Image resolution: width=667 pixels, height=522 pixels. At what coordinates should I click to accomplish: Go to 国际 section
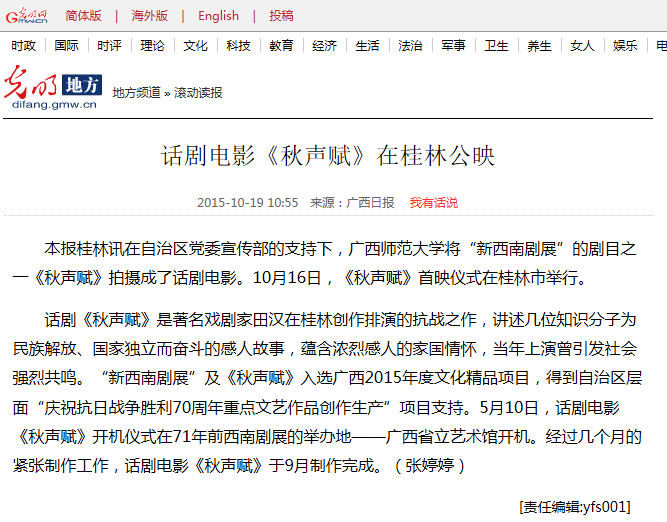point(66,45)
